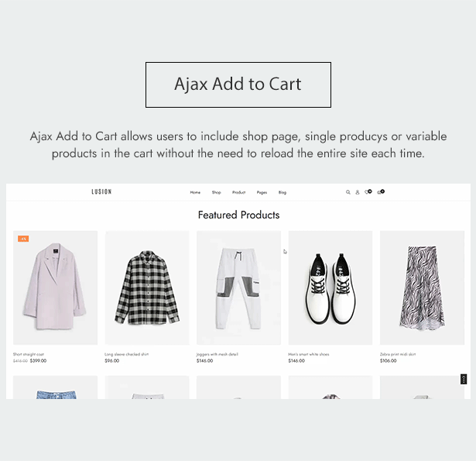This screenshot has width=476, height=461.
Task: Click the LUSION logo
Action: [101, 191]
